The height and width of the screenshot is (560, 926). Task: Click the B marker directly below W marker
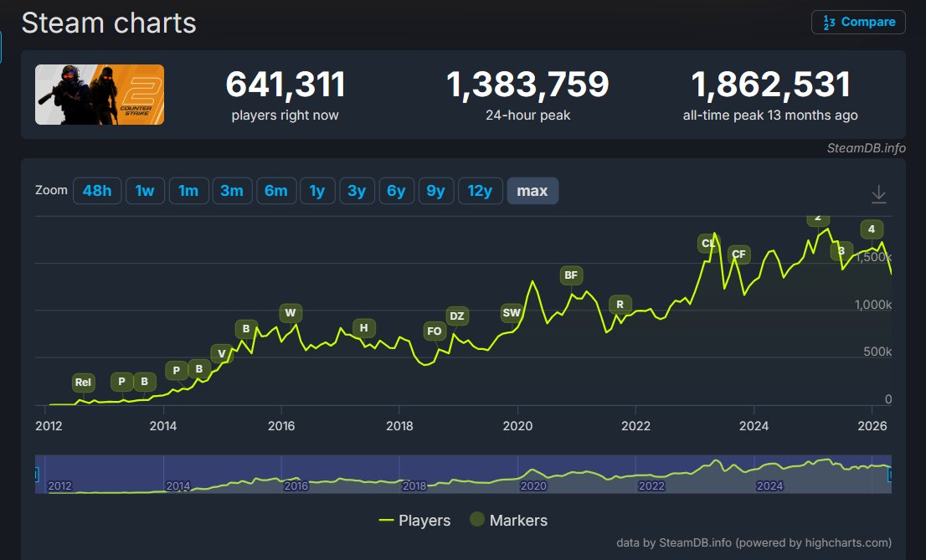click(x=246, y=329)
